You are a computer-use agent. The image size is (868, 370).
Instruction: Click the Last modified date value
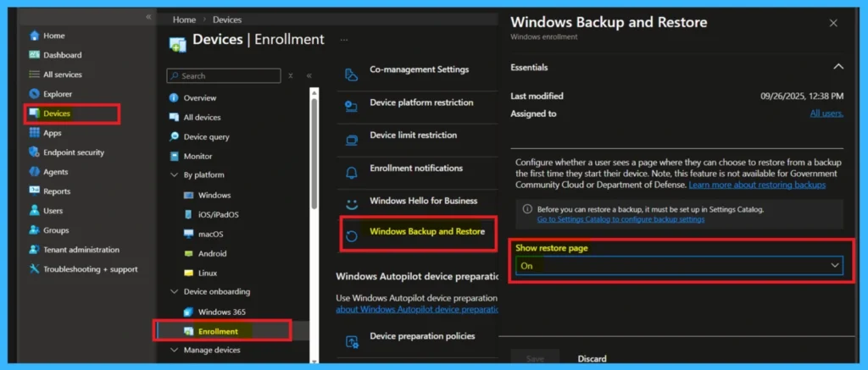802,97
